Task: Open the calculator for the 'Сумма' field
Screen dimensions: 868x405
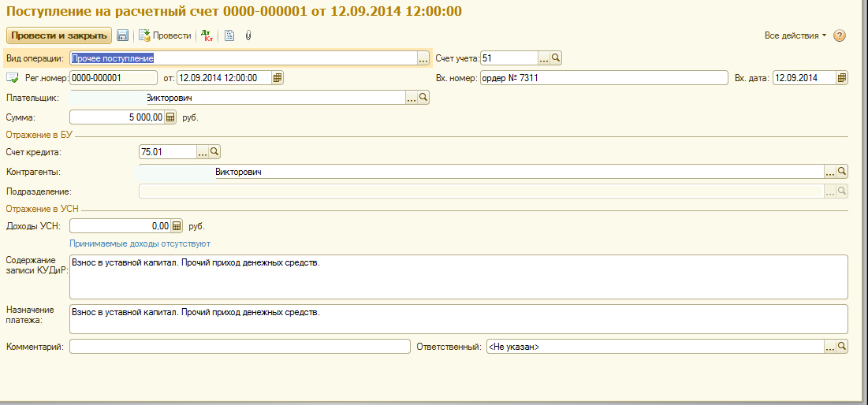Action: (x=171, y=117)
